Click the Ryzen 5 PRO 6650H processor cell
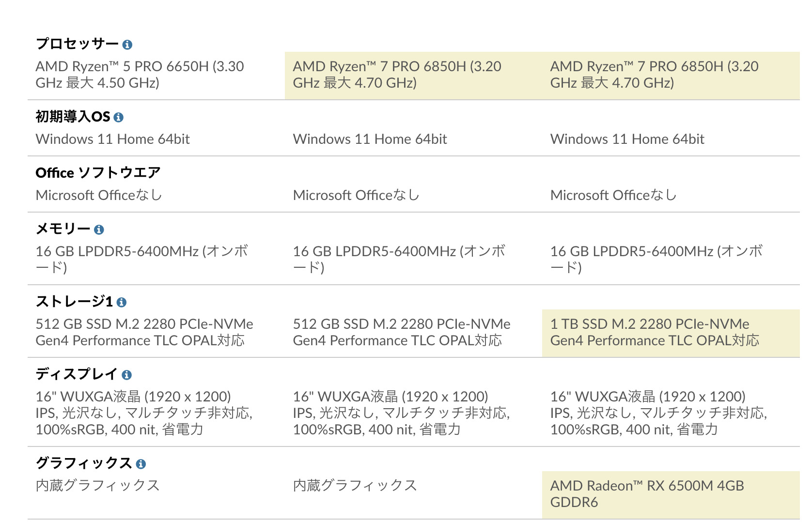Viewport: 812px width, 522px height. [140, 75]
